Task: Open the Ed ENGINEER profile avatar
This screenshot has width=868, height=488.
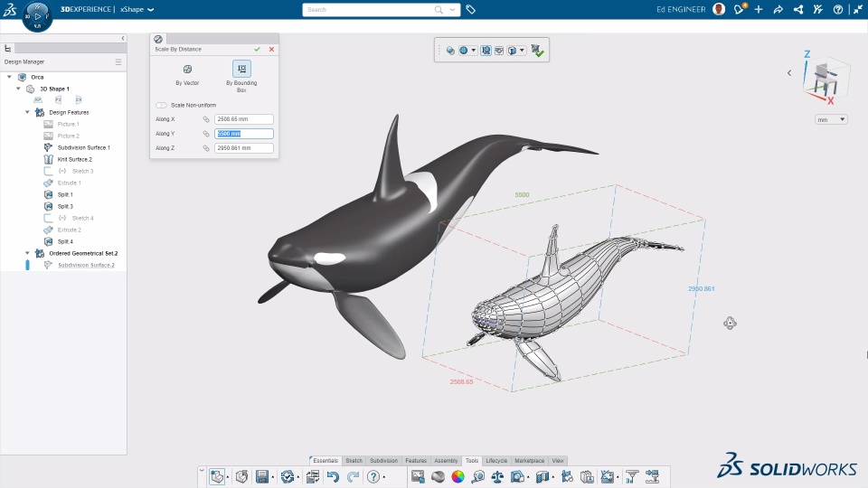Action: (x=719, y=9)
